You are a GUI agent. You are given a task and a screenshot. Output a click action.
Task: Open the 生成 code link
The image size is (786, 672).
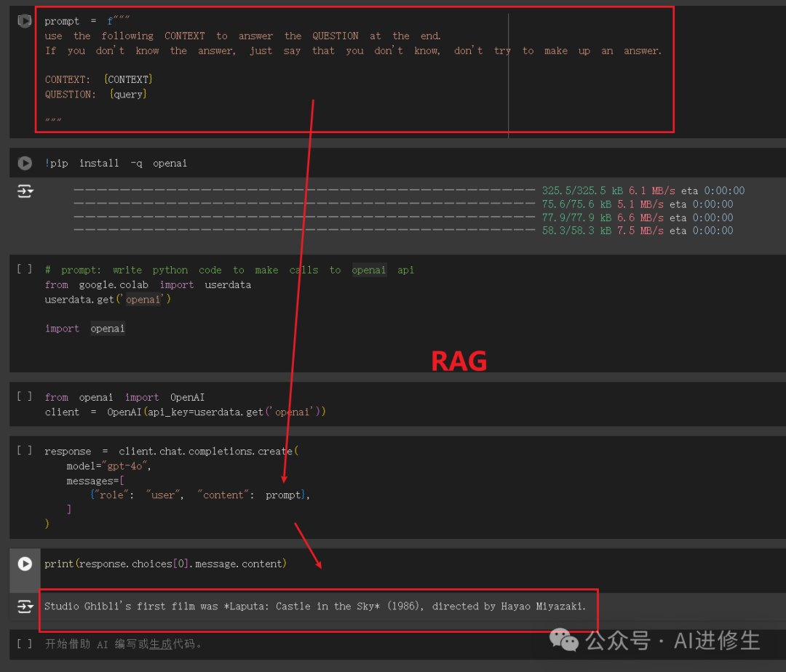coord(161,644)
